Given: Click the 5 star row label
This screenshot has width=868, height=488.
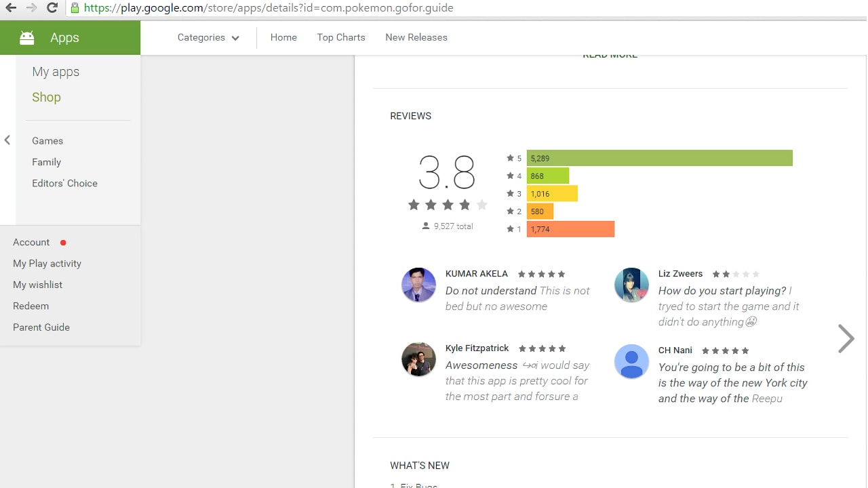Looking at the screenshot, I should (x=514, y=158).
